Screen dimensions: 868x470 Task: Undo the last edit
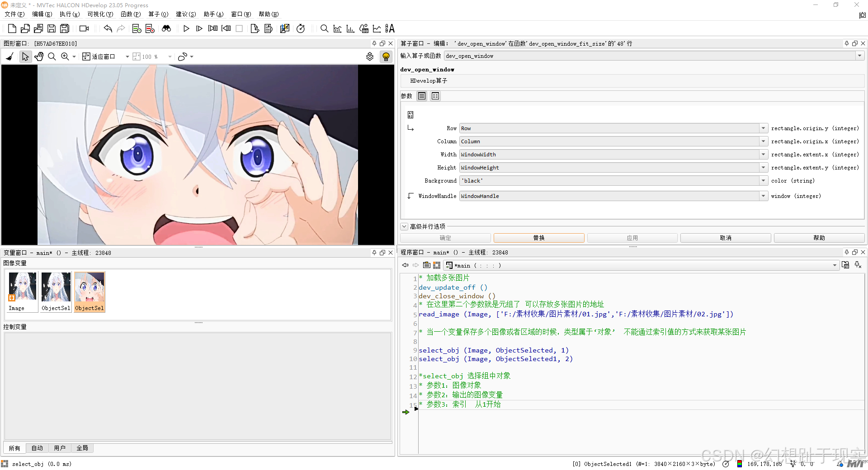tap(108, 28)
